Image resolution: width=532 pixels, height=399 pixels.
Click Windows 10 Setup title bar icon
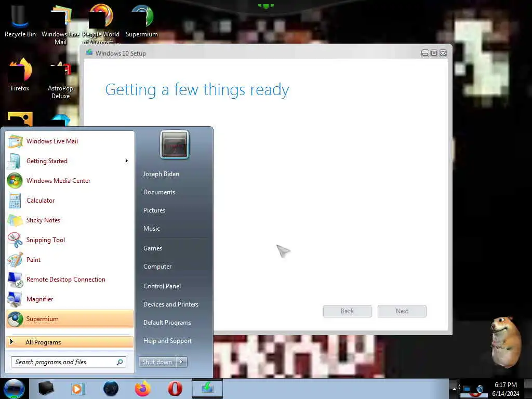point(89,52)
